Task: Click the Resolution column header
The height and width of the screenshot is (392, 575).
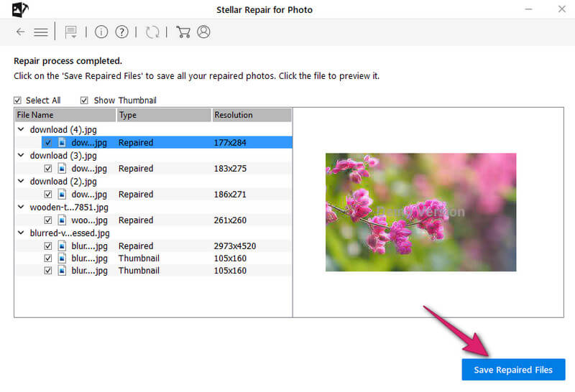Action: pyautogui.click(x=252, y=115)
